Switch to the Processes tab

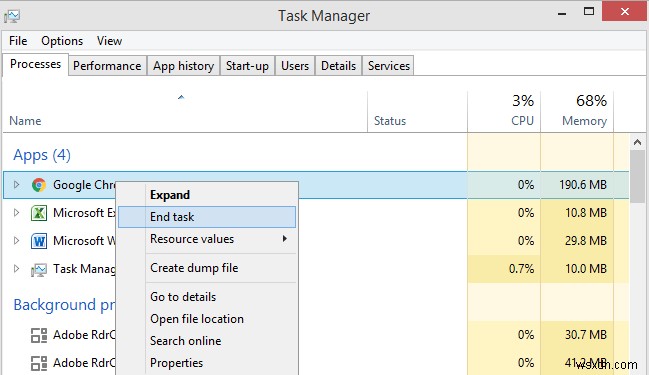pos(36,64)
